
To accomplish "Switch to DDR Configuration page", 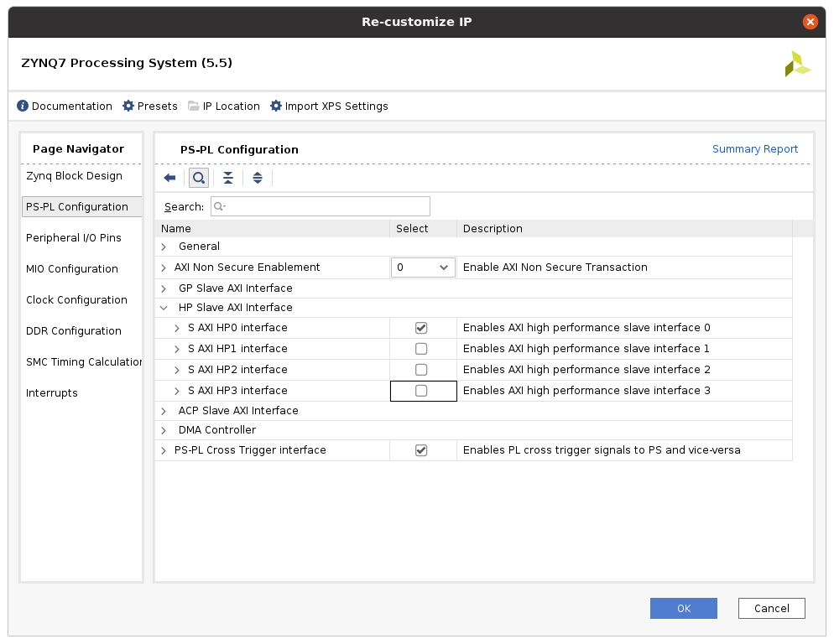I will [x=73, y=330].
